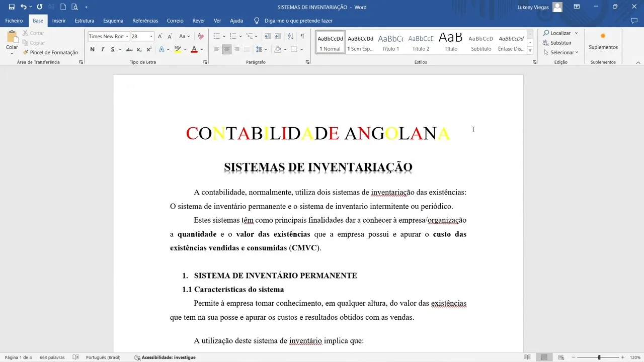Viewport: 644px width, 362px height.
Task: Open ribbon display options icon
Action: click(577, 7)
